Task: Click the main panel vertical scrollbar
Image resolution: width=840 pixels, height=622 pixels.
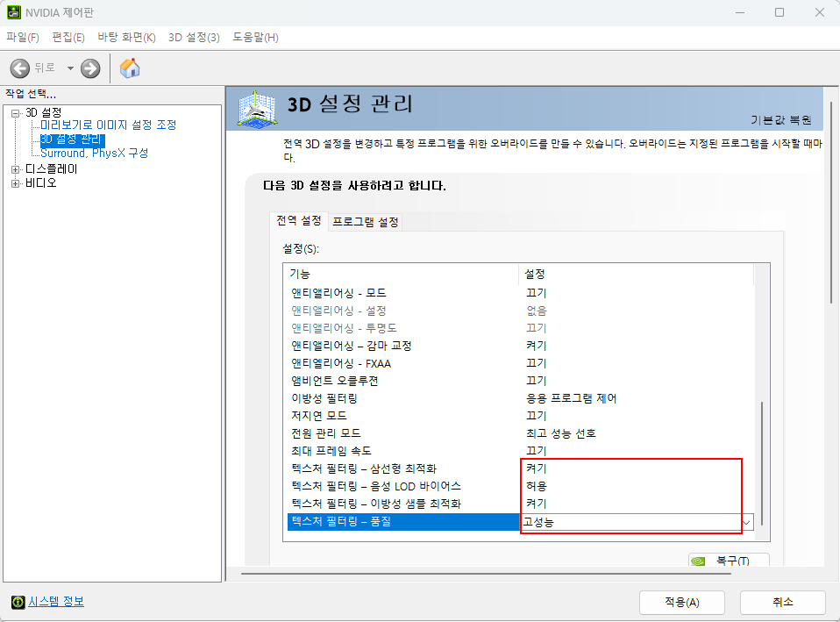Action: pyautogui.click(x=831, y=203)
